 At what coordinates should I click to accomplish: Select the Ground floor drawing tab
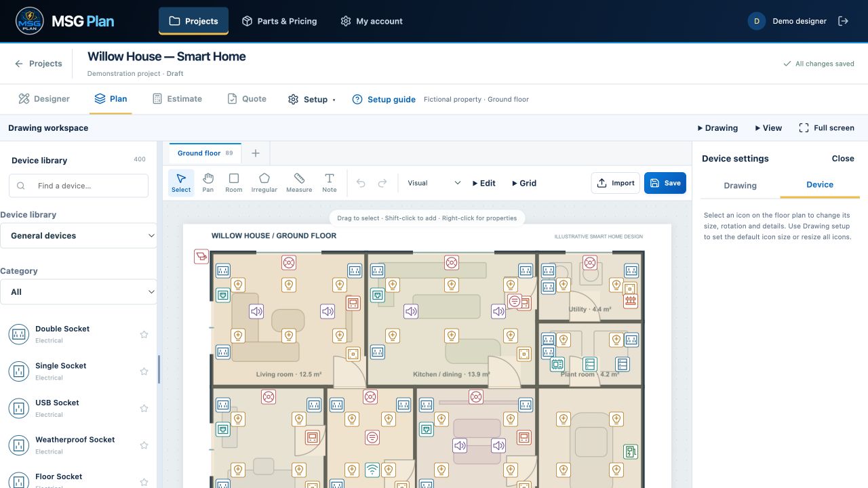[205, 153]
